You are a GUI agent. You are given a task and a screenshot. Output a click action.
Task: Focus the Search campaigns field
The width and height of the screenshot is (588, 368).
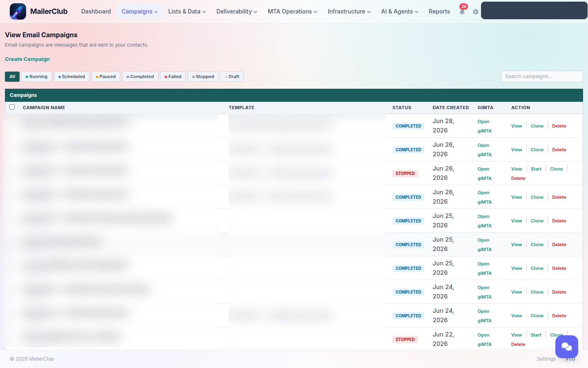click(542, 76)
